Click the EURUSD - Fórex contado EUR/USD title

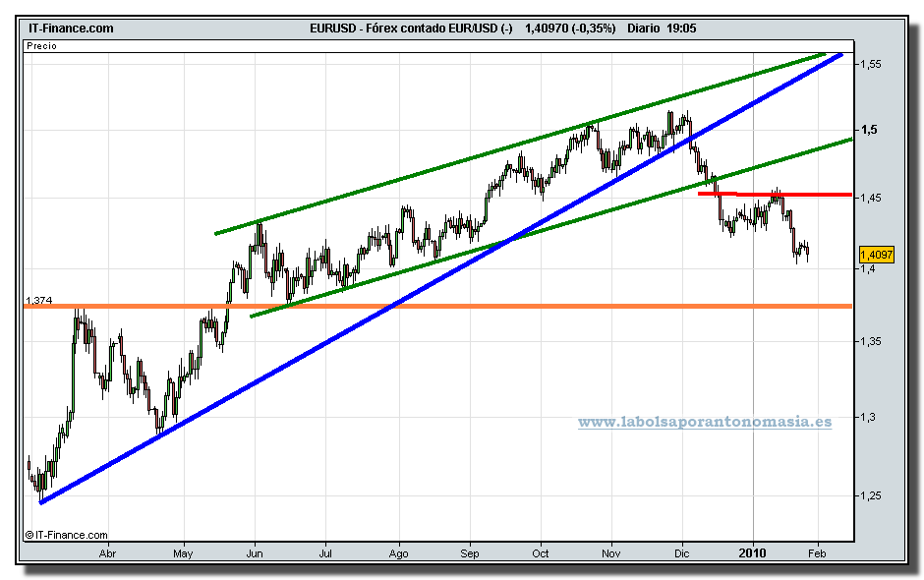411,28
